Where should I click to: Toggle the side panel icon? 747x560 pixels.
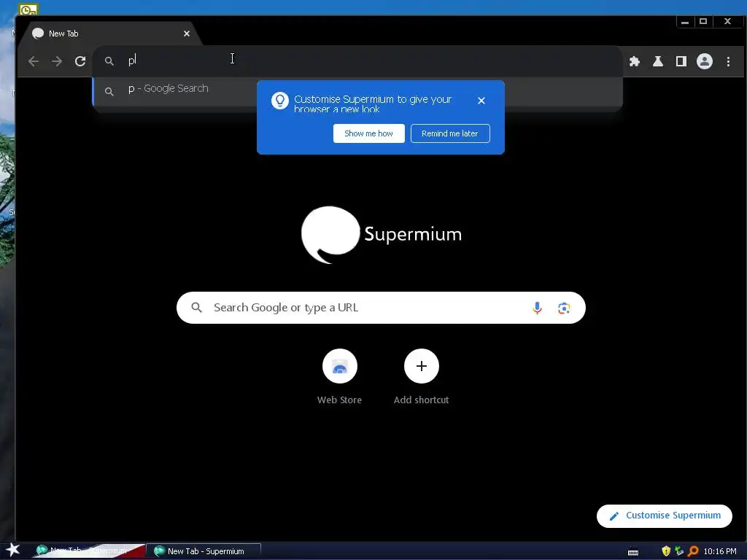click(681, 61)
